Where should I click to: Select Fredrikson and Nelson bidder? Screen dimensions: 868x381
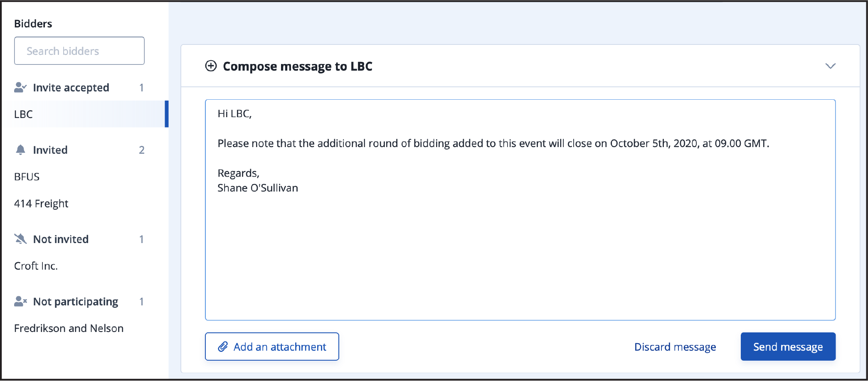click(69, 328)
